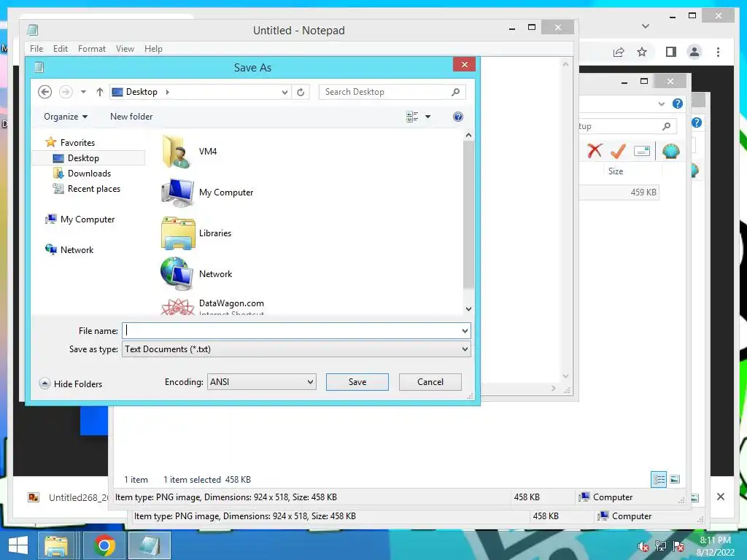Click the muted volume tray icon
The width and height of the screenshot is (747, 560).
point(643,546)
